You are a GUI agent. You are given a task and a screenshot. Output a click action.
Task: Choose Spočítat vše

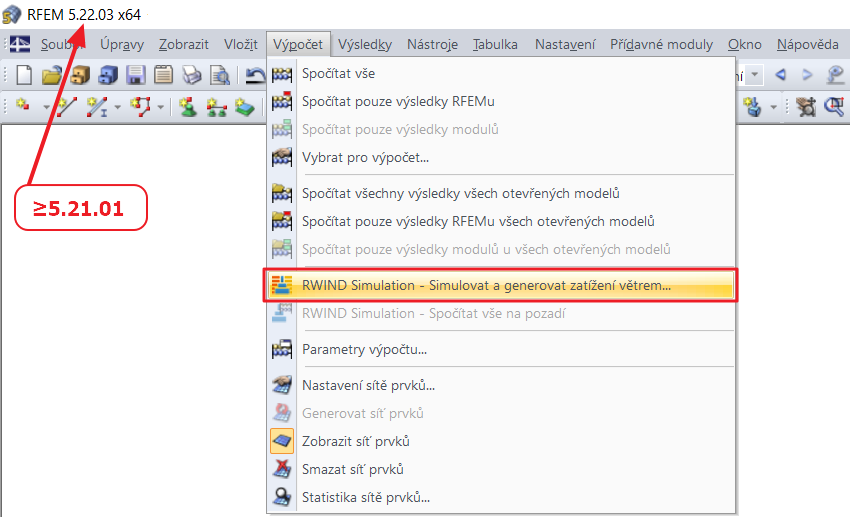point(503,73)
